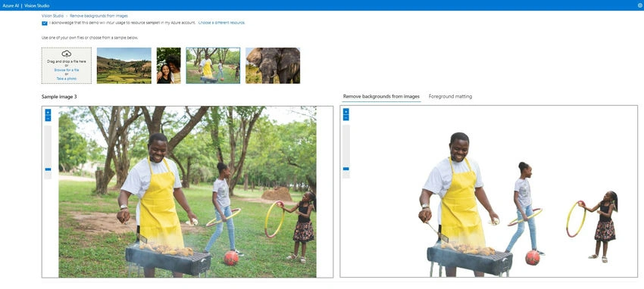The width and height of the screenshot is (644, 289).
Task: Zoom out on the original image
Action: (x=48, y=119)
